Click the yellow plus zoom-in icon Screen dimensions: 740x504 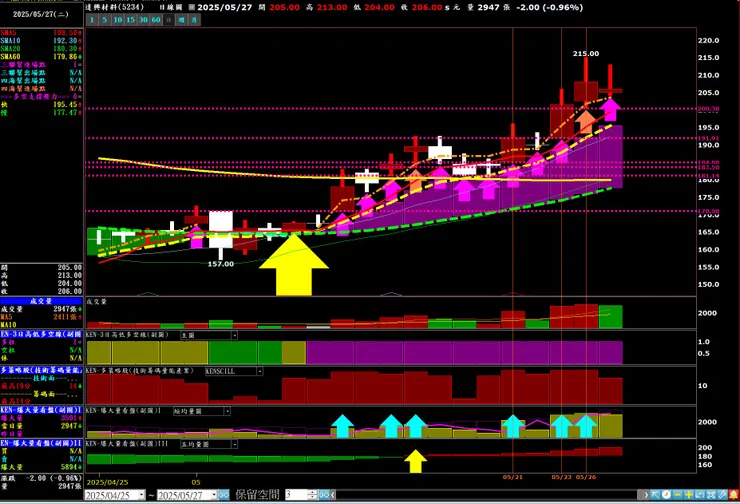point(689,495)
